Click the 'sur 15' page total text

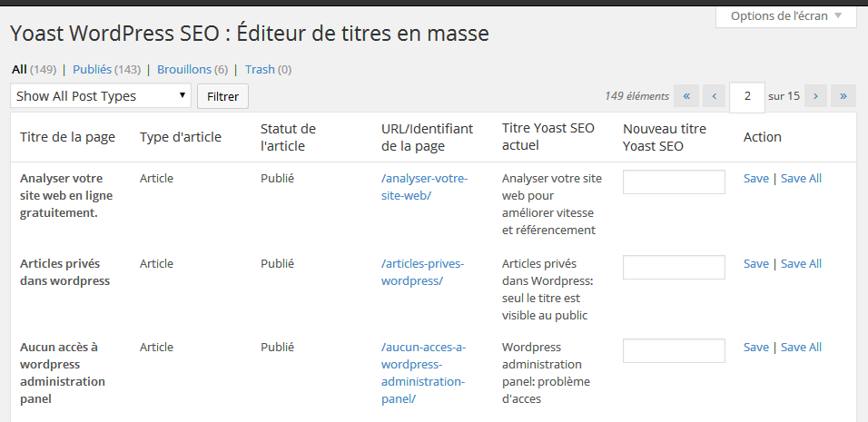pyautogui.click(x=784, y=96)
